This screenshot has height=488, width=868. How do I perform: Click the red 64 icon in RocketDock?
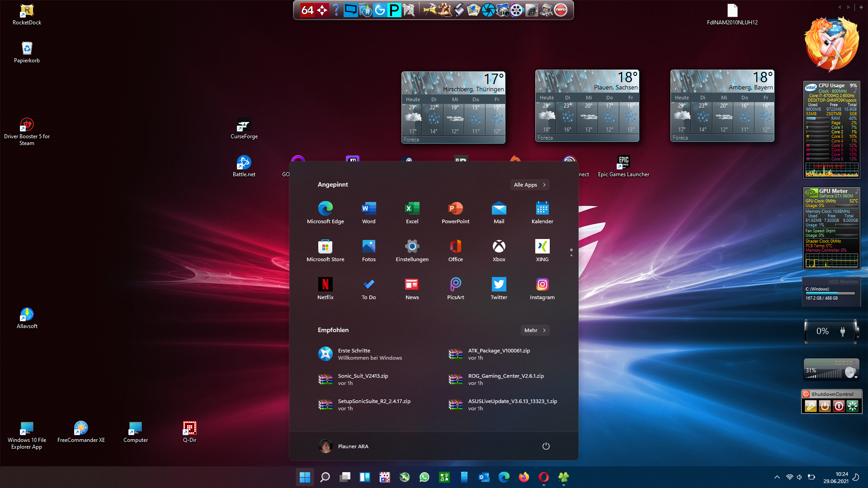pos(307,9)
